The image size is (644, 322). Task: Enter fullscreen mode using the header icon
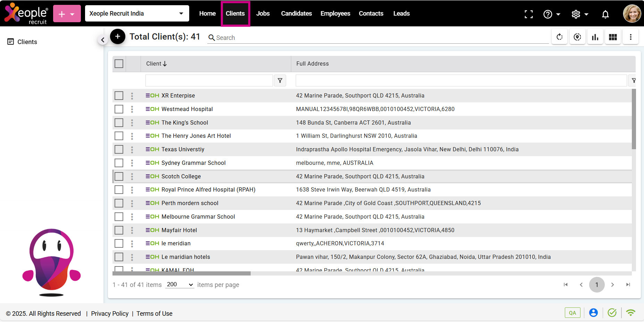(x=528, y=14)
